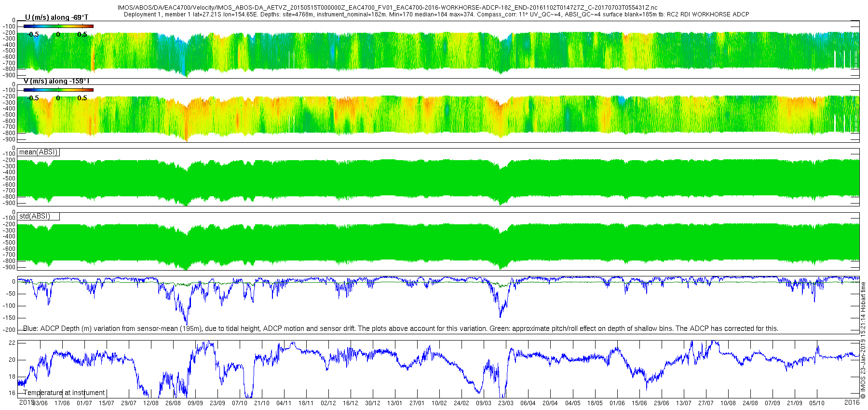This screenshot has width=868, height=410.
Task: Click the ADCP depth variation caption text
Action: [x=401, y=328]
